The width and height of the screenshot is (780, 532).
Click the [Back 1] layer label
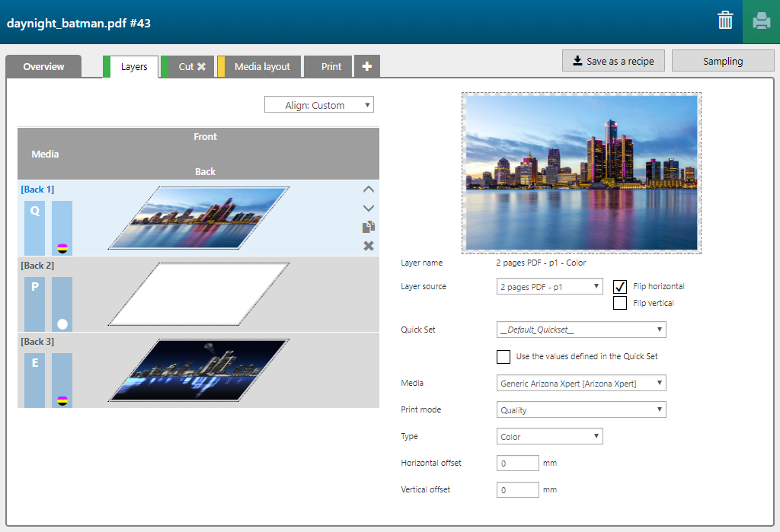coord(37,190)
